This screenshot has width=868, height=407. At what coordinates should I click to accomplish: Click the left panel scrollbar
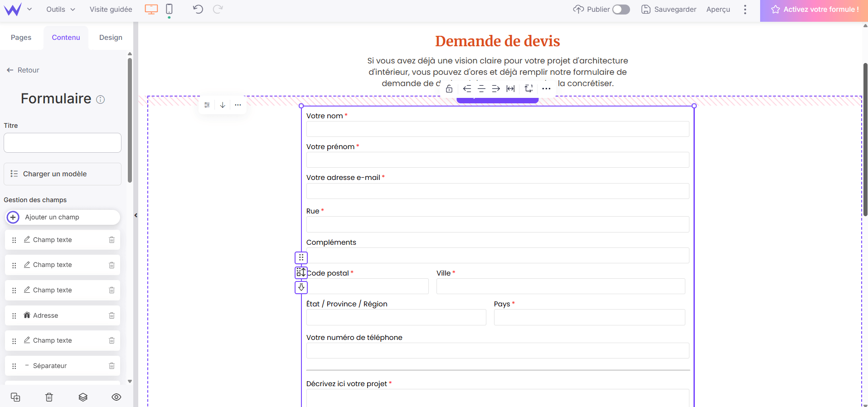pyautogui.click(x=130, y=120)
